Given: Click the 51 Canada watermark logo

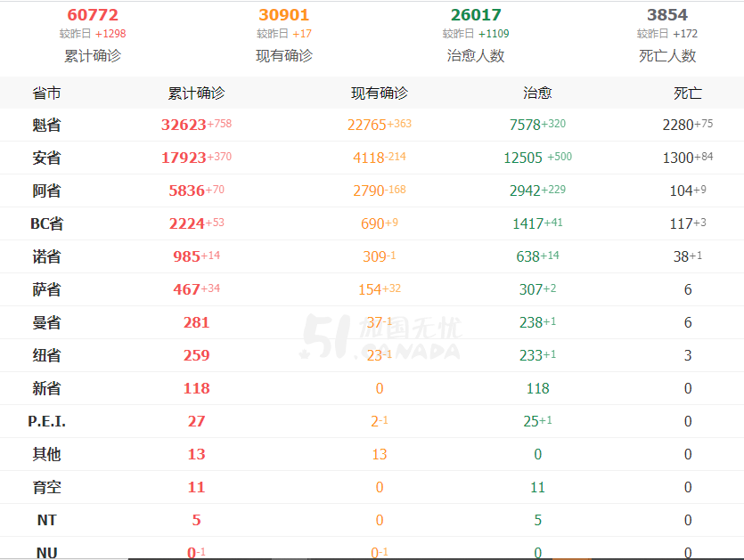Looking at the screenshot, I should [x=380, y=337].
